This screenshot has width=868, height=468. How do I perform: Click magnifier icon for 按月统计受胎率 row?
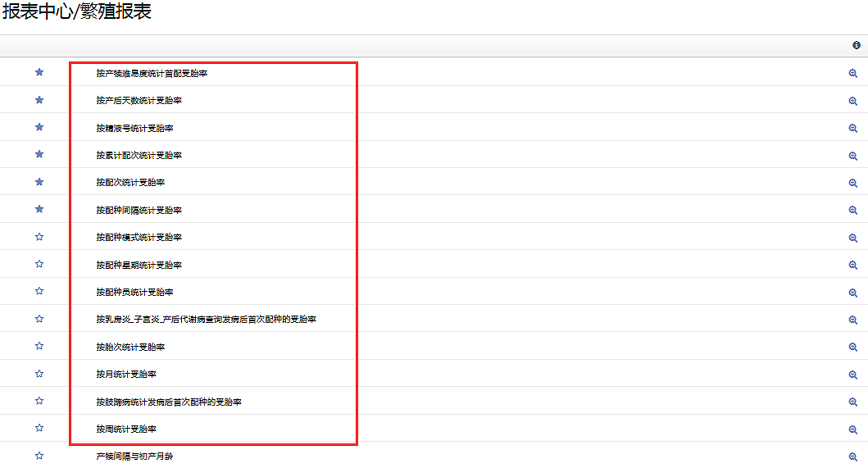point(853,375)
